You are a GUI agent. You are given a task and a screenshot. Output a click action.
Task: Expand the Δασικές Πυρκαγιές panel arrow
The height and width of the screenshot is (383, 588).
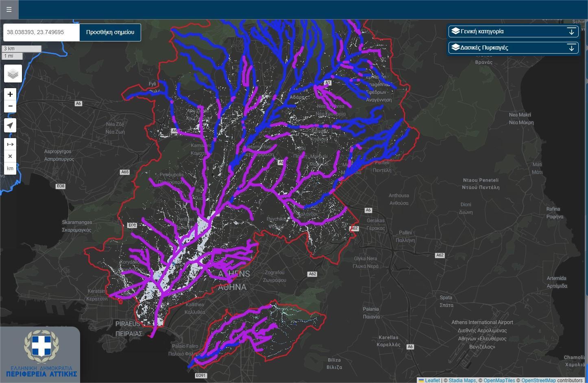pos(571,48)
